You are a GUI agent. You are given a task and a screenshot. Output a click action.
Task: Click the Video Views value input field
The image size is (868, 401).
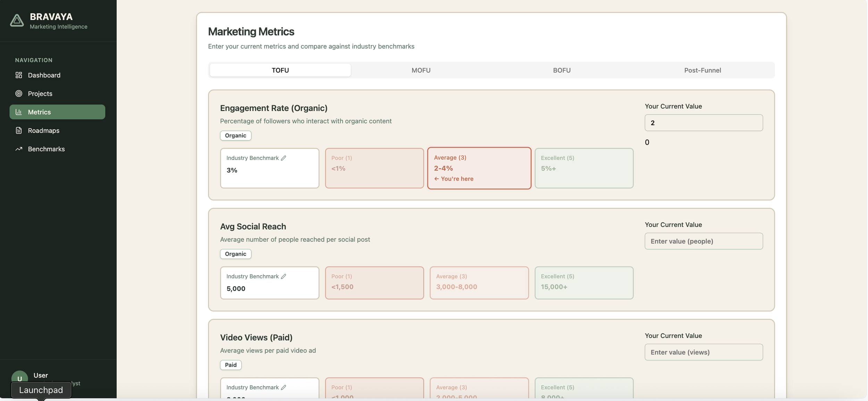click(703, 352)
